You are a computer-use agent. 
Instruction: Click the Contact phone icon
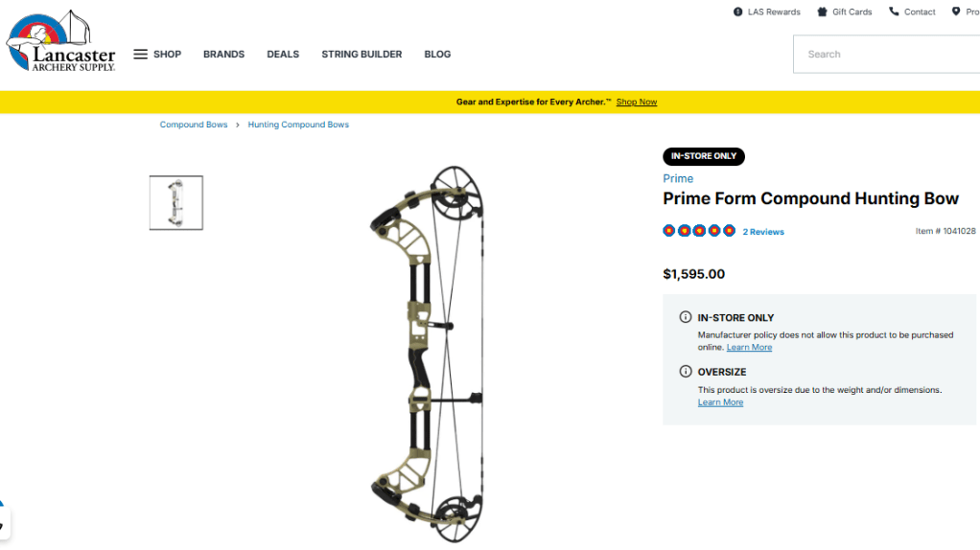(894, 11)
